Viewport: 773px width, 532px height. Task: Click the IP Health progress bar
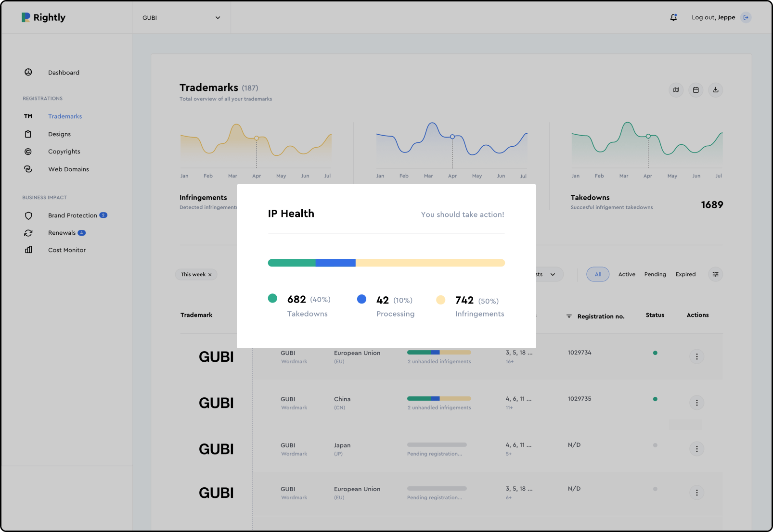click(x=386, y=263)
